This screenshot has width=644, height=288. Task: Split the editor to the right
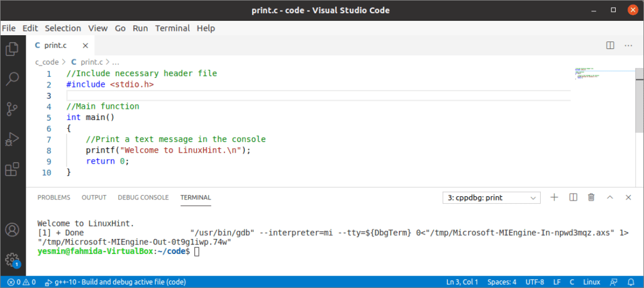coord(610,46)
